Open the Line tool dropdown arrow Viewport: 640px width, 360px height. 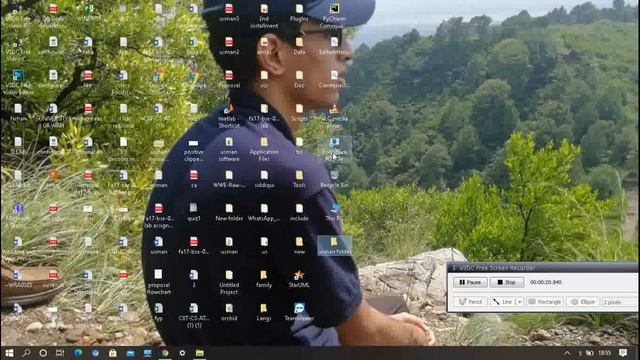pos(519,302)
